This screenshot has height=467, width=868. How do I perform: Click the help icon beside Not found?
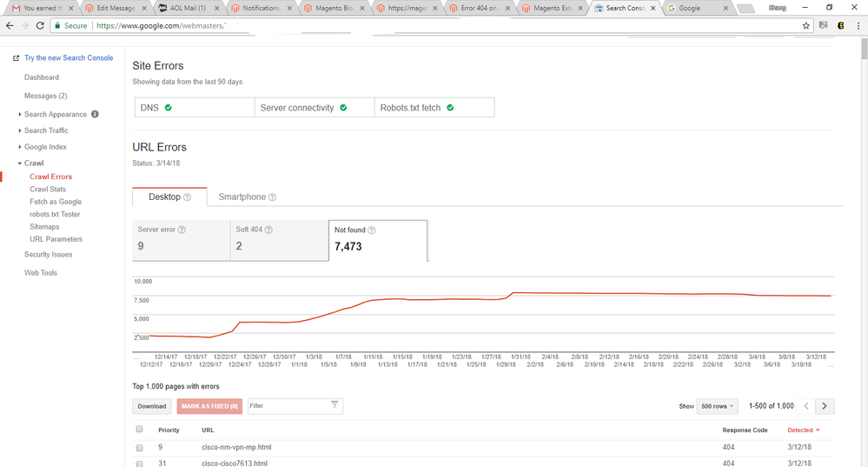pyautogui.click(x=372, y=230)
